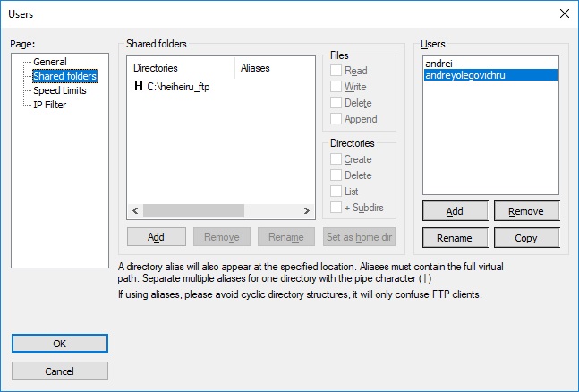Cancel the Users dialog

(x=60, y=371)
